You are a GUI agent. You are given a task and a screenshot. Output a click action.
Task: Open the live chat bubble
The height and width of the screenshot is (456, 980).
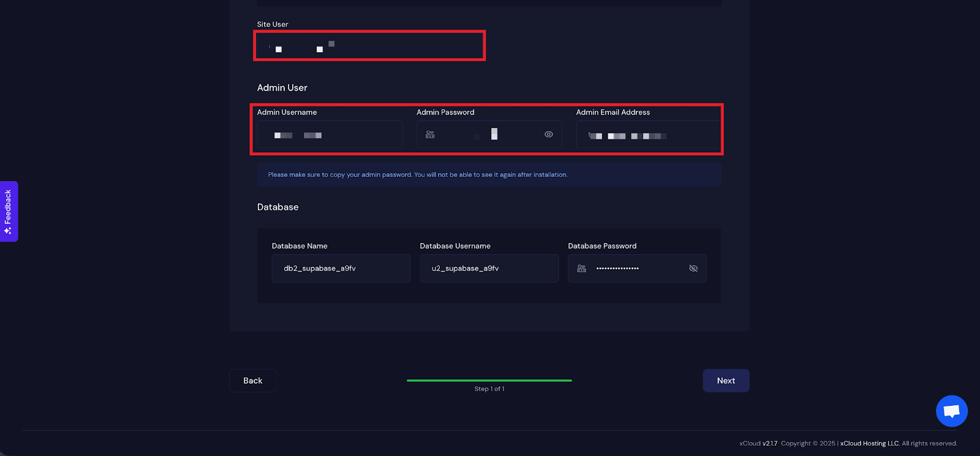tap(951, 411)
